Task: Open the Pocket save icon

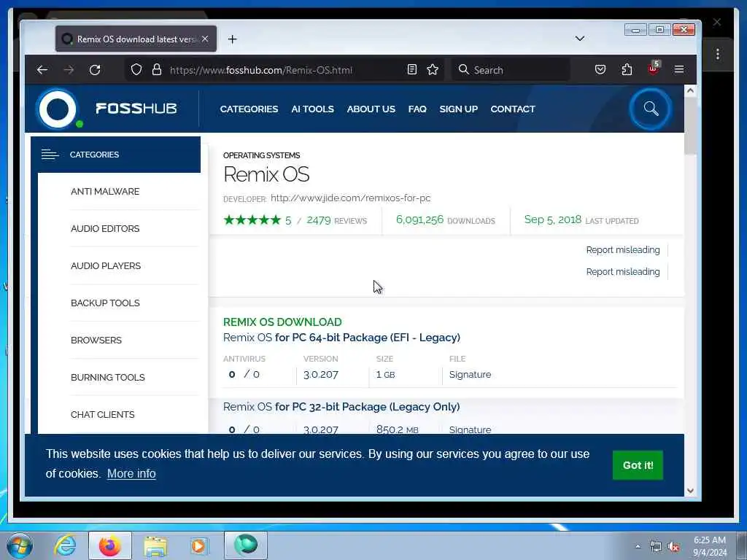Action: pos(600,70)
